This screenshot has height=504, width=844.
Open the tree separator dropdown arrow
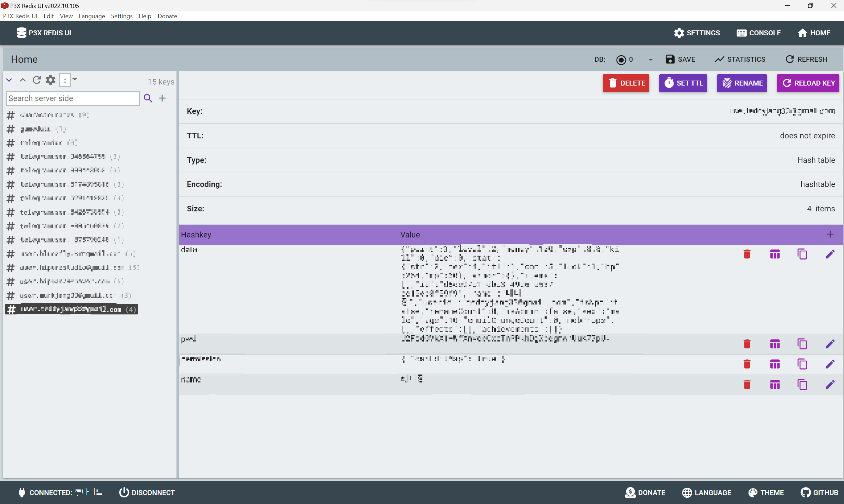tap(75, 80)
